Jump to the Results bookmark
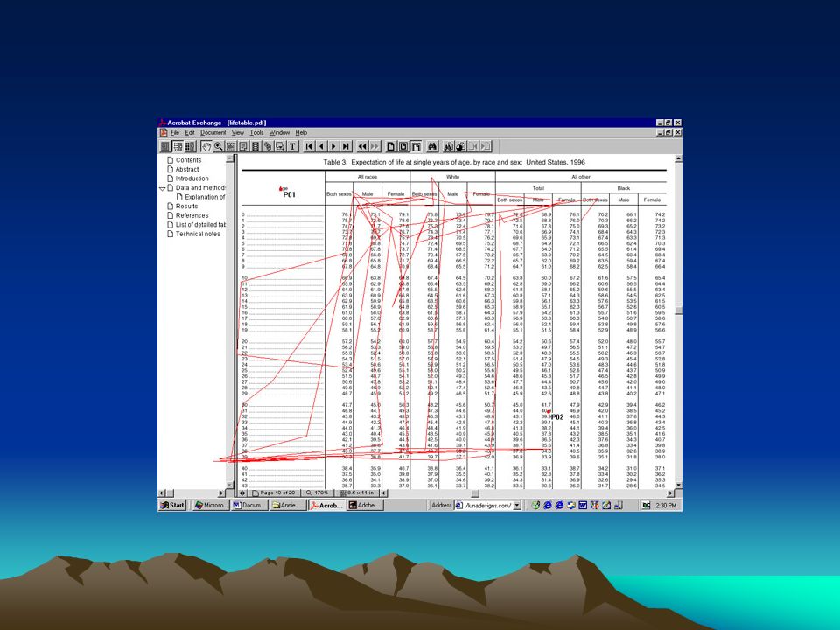The image size is (840, 630). point(186,206)
